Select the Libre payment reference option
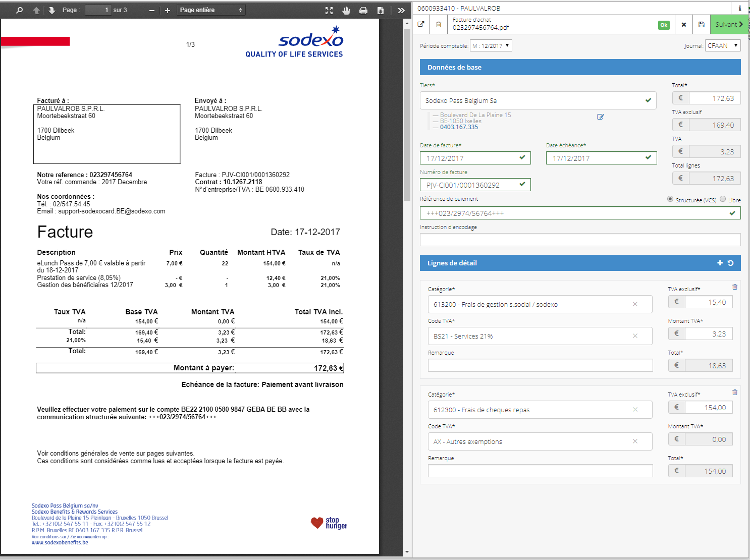 click(x=723, y=199)
